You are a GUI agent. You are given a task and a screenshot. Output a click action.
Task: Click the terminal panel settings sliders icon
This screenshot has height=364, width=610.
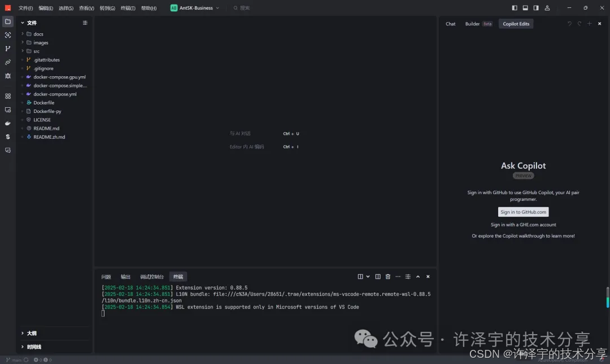click(x=408, y=277)
